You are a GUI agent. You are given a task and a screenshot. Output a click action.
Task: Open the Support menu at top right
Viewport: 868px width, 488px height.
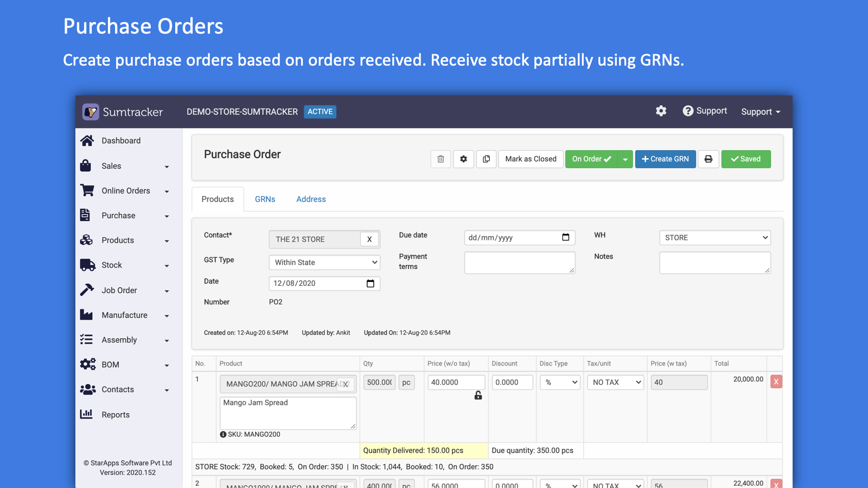[x=760, y=112]
